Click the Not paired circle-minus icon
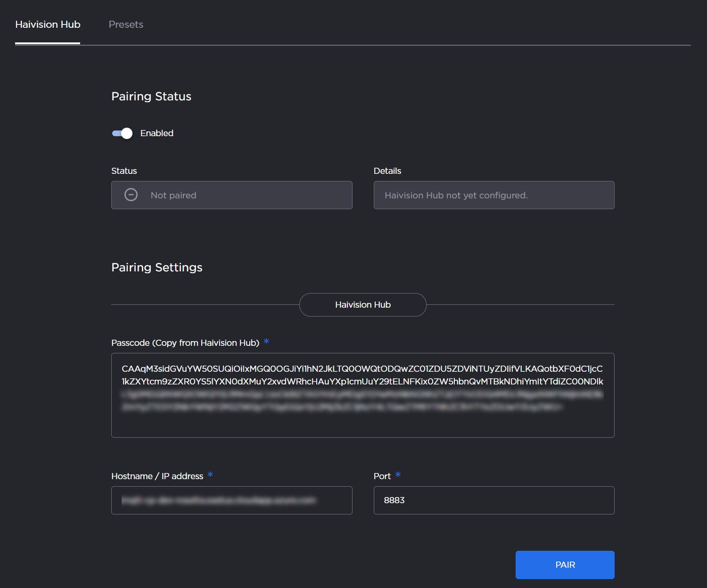The image size is (707, 588). coord(131,195)
